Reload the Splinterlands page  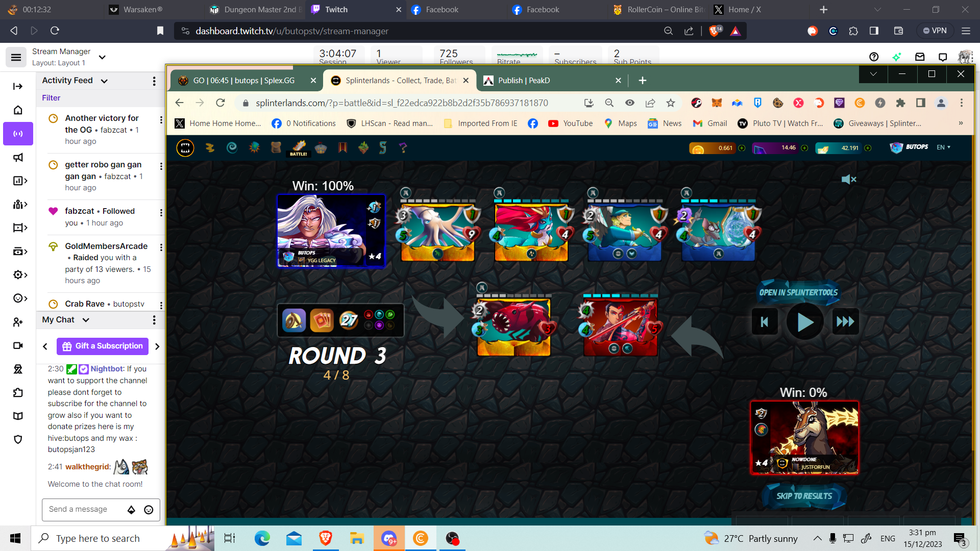[x=220, y=103]
